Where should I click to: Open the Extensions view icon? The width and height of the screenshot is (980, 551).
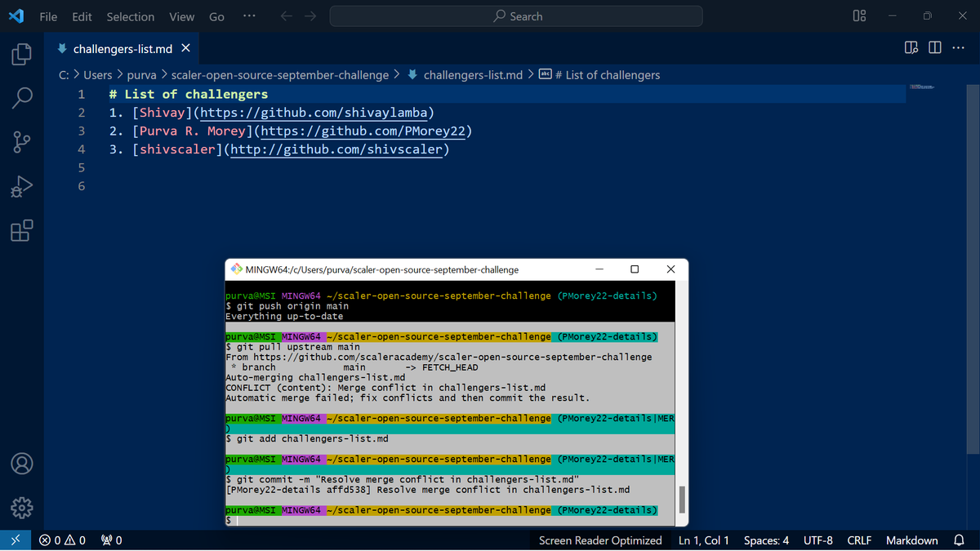point(20,230)
